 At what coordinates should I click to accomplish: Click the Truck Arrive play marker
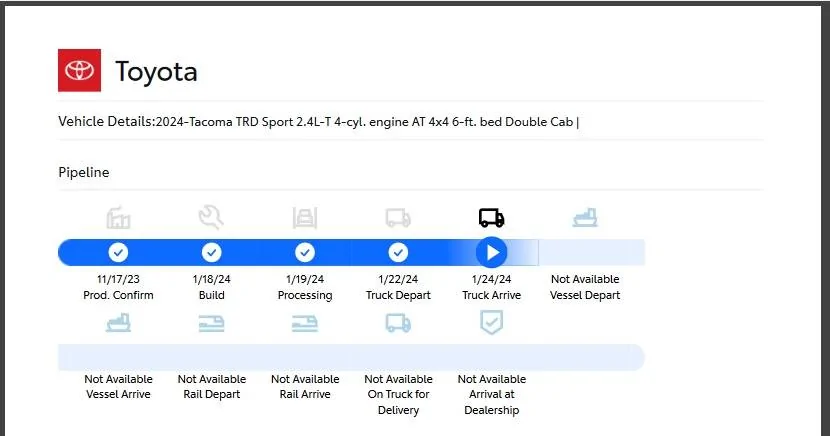(x=491, y=252)
